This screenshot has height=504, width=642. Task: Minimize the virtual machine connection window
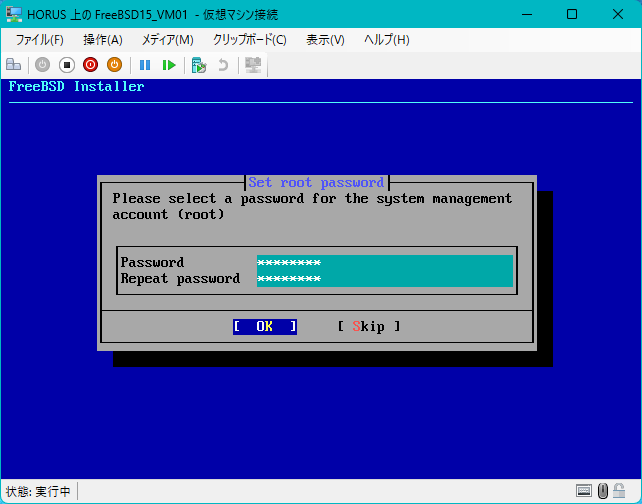click(527, 14)
